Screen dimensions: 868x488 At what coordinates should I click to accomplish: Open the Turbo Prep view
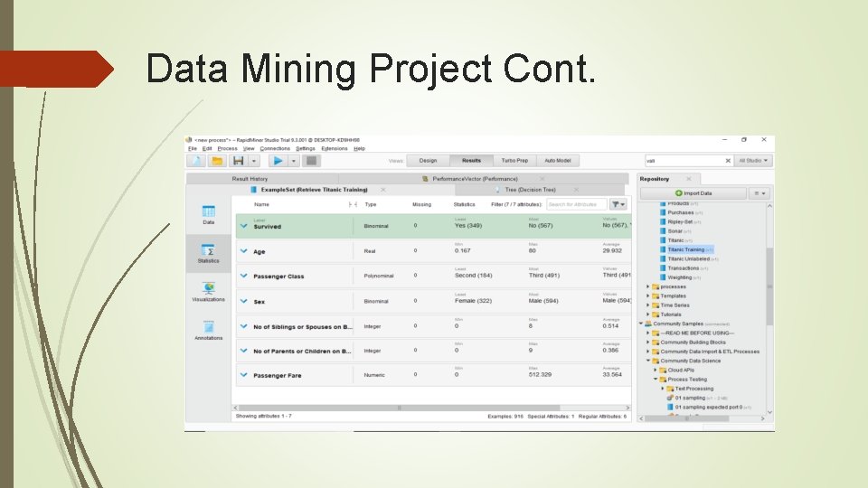pos(514,161)
